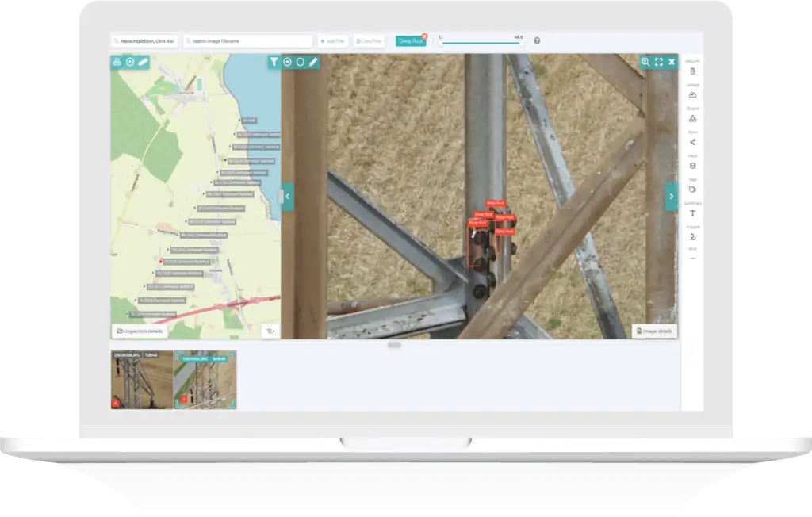Click the red selected marker on map
The width and height of the screenshot is (812, 517).
pyautogui.click(x=160, y=262)
